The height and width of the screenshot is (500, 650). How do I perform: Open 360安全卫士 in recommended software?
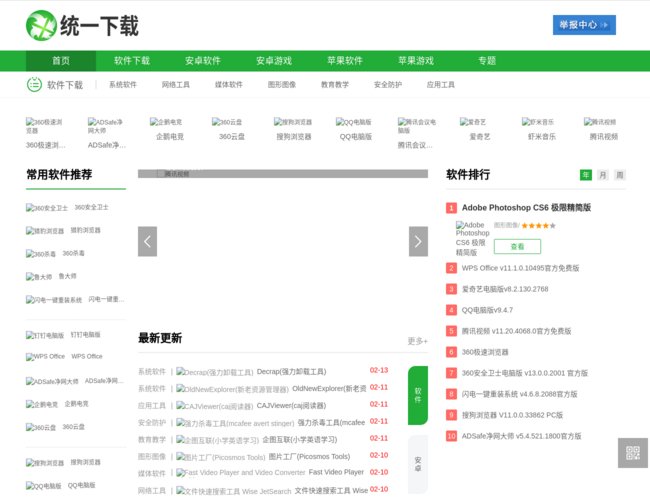coord(67,207)
